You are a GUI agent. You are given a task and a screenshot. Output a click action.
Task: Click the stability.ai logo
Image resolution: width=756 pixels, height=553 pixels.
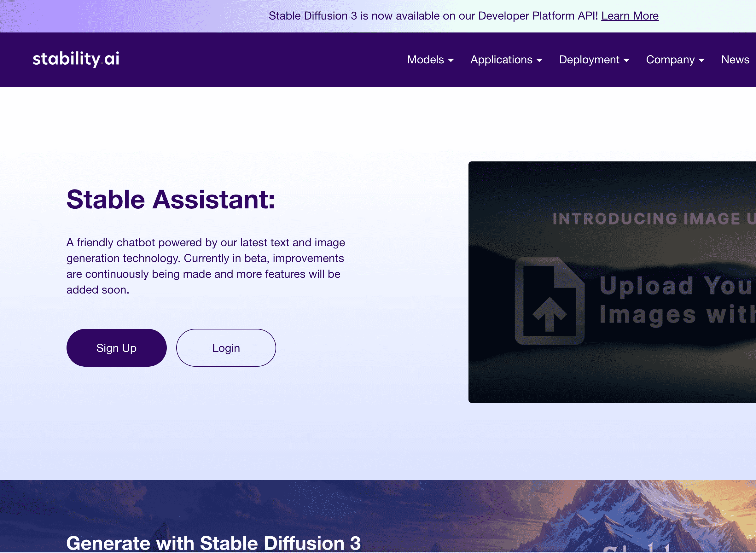pos(76,59)
